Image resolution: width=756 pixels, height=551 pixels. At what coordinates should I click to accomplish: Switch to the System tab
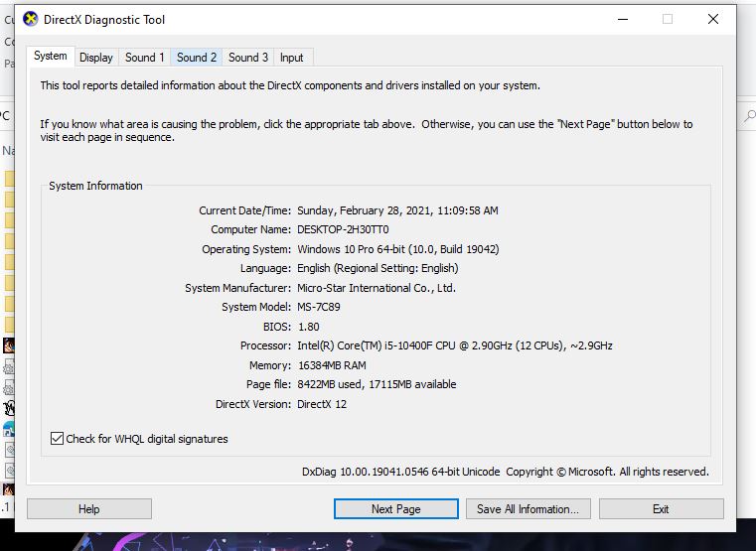(50, 56)
